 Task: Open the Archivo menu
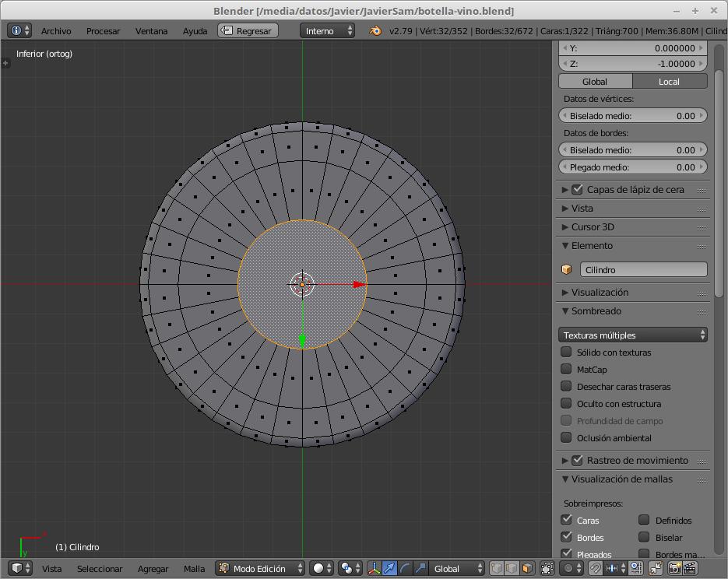[x=56, y=31]
